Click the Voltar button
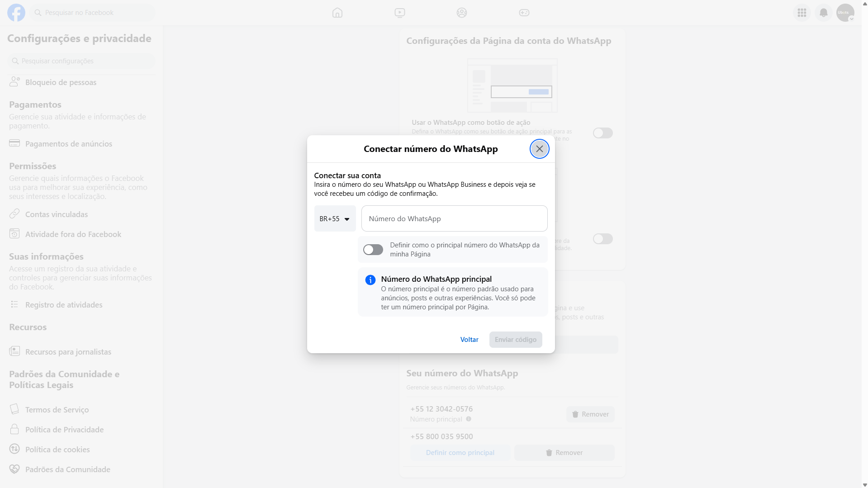The height and width of the screenshot is (488, 868). pyautogui.click(x=469, y=340)
